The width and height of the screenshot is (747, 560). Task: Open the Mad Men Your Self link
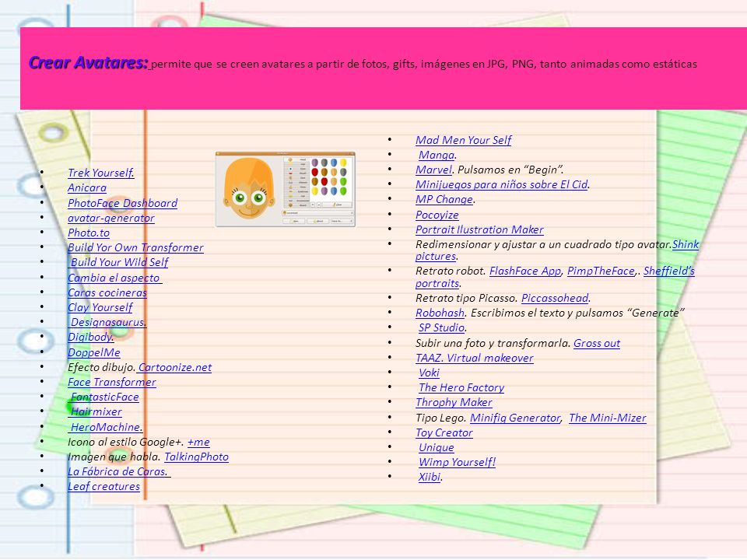tap(464, 140)
